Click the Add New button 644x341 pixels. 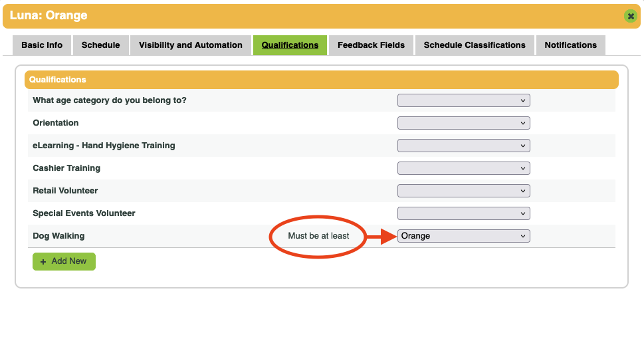[64, 261]
